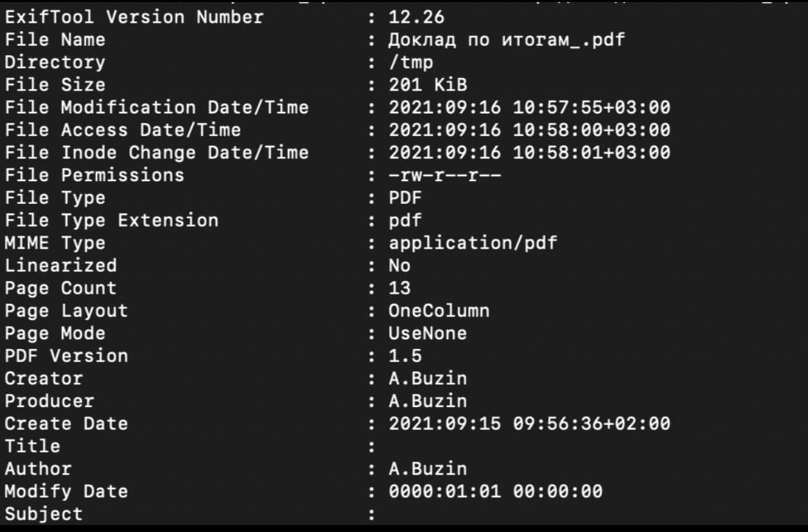Image resolution: width=808 pixels, height=532 pixels.
Task: Click the Producer label text
Action: coord(49,401)
